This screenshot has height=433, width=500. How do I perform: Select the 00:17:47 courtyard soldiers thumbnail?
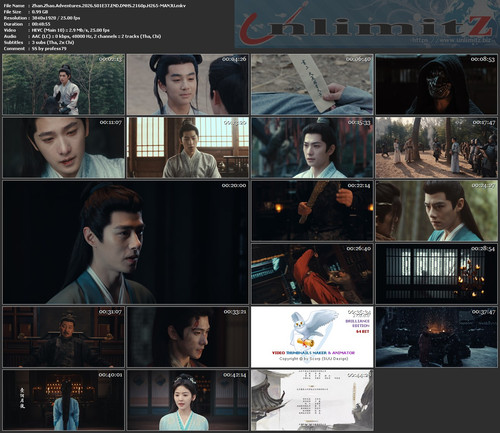pos(436,147)
